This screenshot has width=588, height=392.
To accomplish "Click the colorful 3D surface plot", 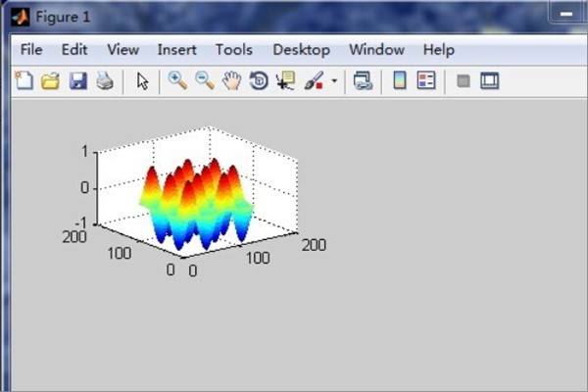I will (197, 205).
